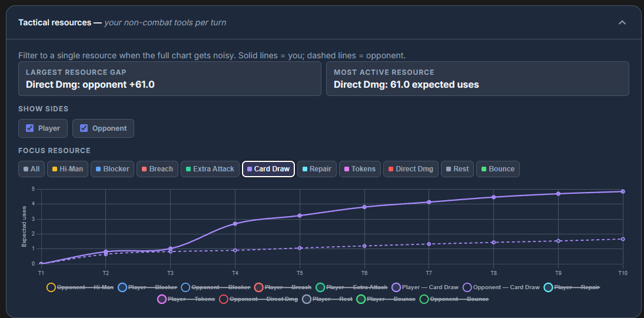Toggle Player — Bounce legend entry
Image resolution: width=644 pixels, height=318 pixels.
[386, 299]
